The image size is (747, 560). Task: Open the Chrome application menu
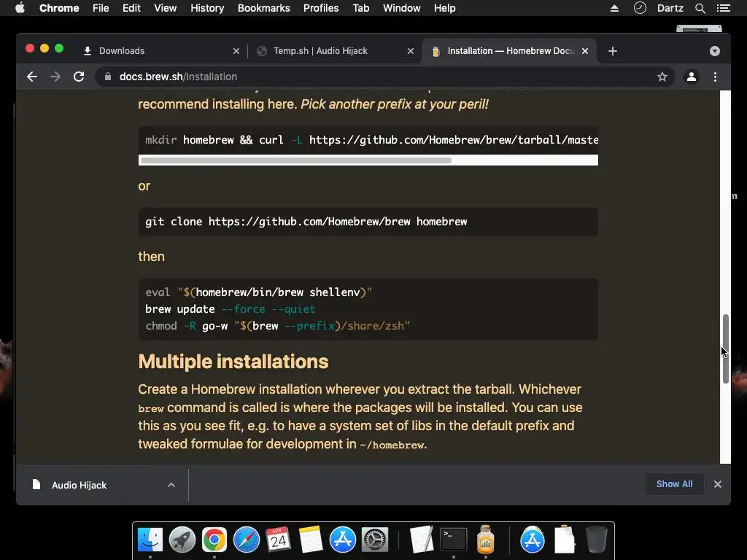coord(59,8)
